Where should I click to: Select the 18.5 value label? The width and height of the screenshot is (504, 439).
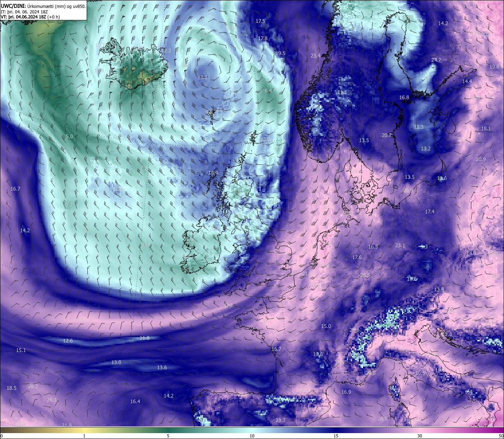(12, 388)
